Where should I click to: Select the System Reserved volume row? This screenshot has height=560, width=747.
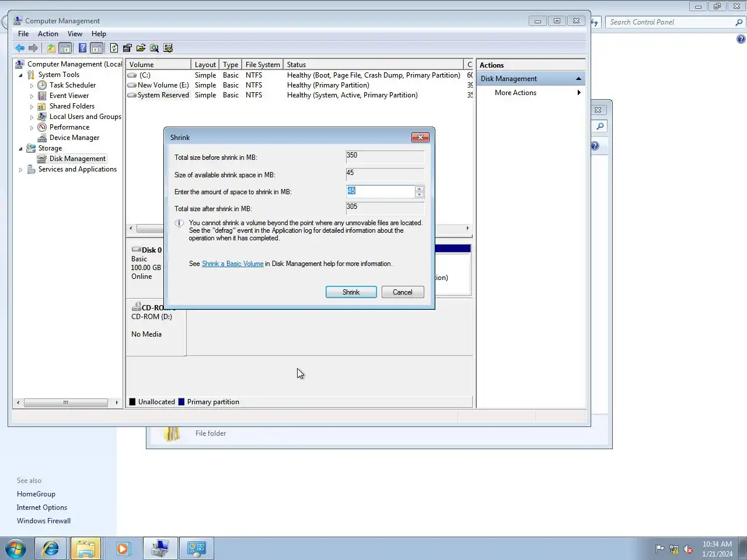click(x=299, y=95)
